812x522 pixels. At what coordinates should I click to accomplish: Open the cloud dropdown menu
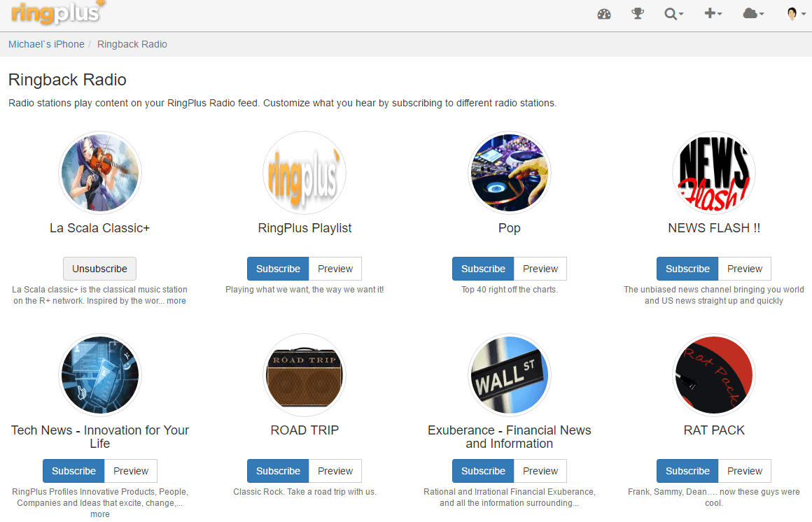753,14
